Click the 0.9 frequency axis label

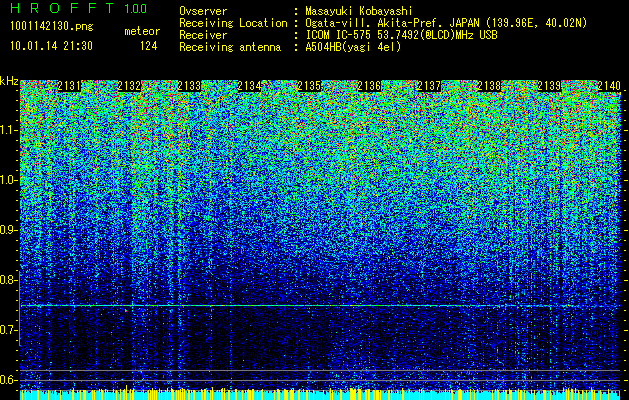tap(8, 230)
